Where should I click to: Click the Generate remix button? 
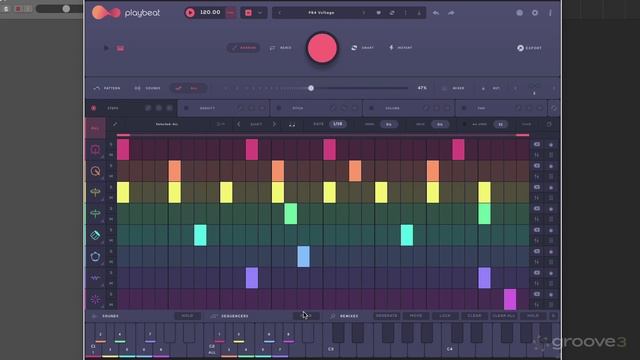pos(386,316)
